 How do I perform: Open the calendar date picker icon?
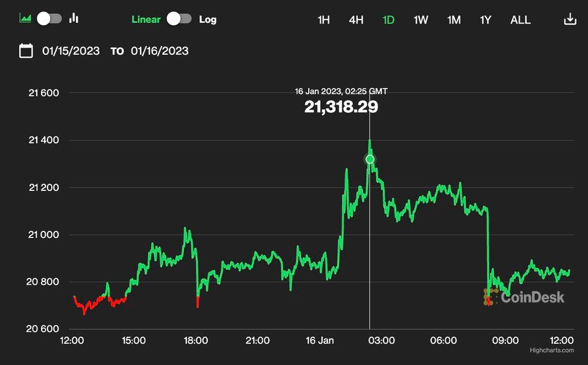coord(26,51)
